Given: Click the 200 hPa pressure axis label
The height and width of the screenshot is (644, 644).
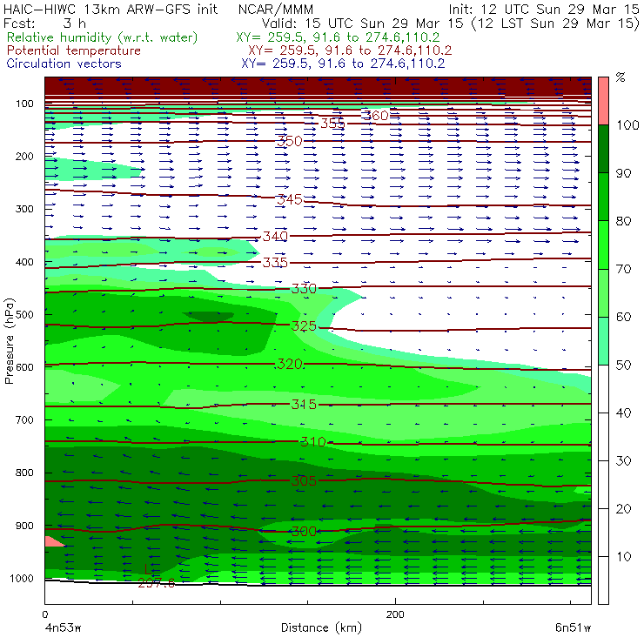Looking at the screenshot, I should (24, 157).
